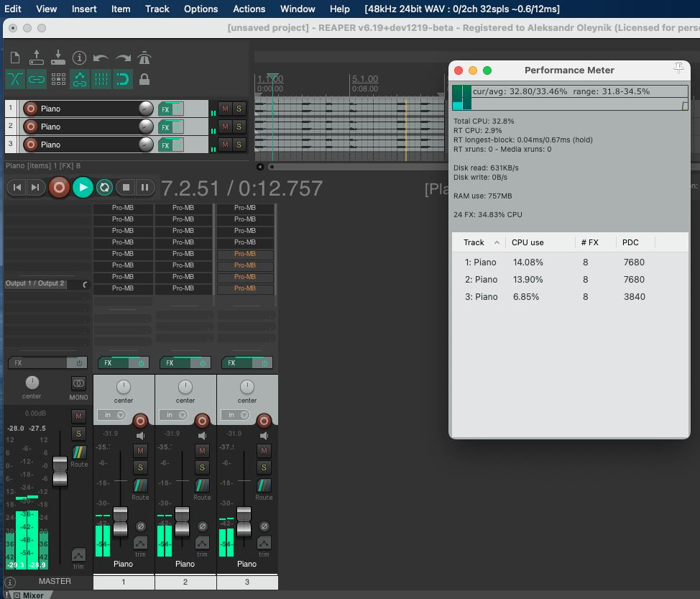Stop playback with the transport Stop button
Screen dimensions: 700x599
point(126,188)
